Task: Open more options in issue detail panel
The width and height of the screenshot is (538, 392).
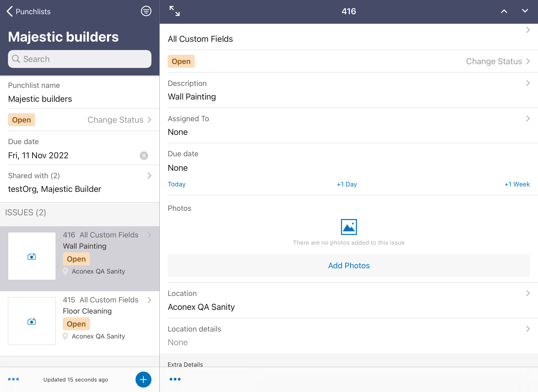Action: 175,379
